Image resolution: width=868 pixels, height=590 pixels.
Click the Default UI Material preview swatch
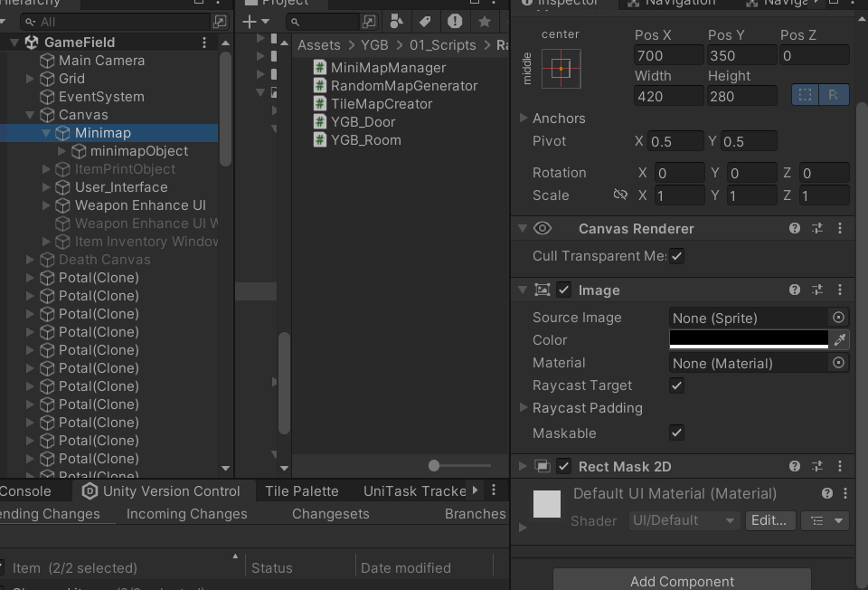coord(547,503)
